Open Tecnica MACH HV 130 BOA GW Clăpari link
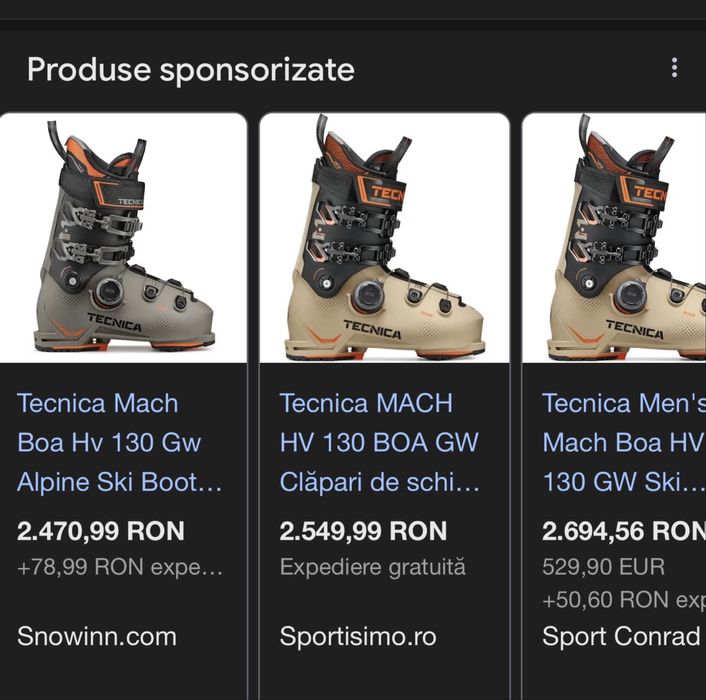Image resolution: width=706 pixels, height=700 pixels. click(x=379, y=442)
